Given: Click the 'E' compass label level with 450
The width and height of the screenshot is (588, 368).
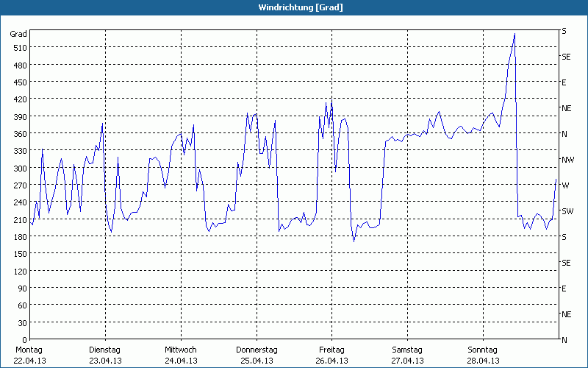Looking at the screenshot, I should click(564, 82).
